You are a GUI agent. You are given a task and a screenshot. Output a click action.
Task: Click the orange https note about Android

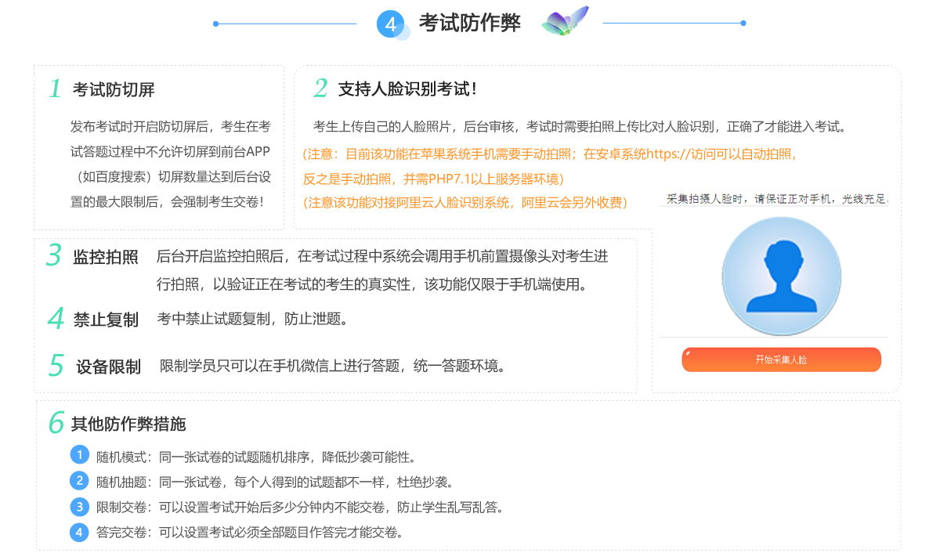click(x=549, y=154)
